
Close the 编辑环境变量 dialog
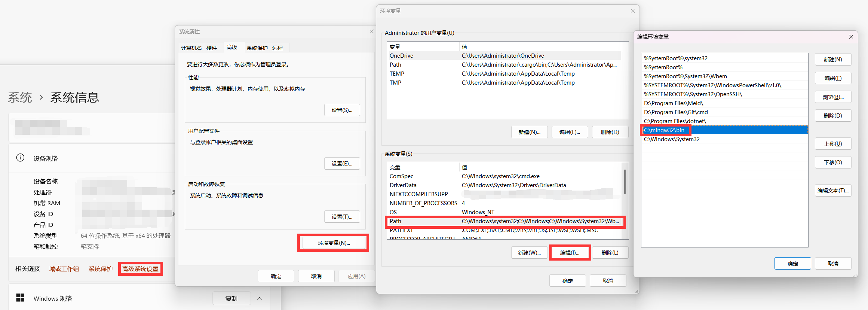(x=851, y=37)
